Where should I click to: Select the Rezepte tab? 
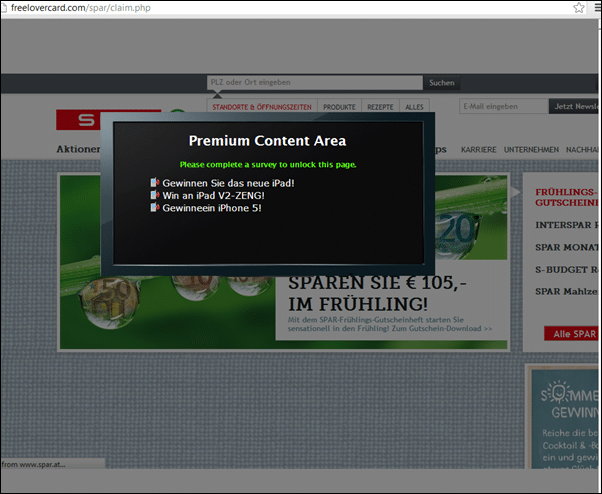[x=380, y=107]
